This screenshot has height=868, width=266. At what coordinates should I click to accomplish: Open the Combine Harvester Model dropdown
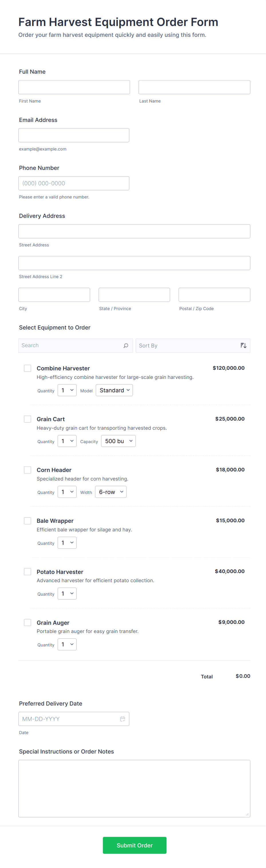pos(114,390)
